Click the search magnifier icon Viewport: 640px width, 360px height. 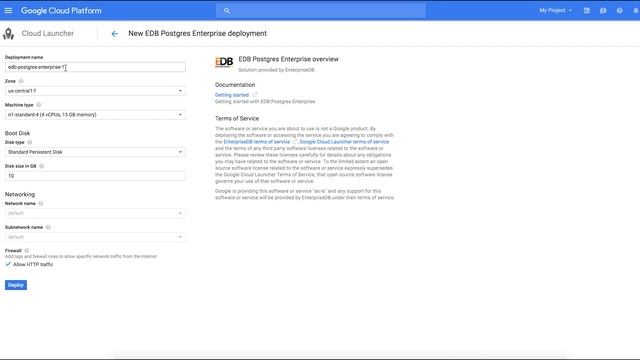(x=227, y=11)
